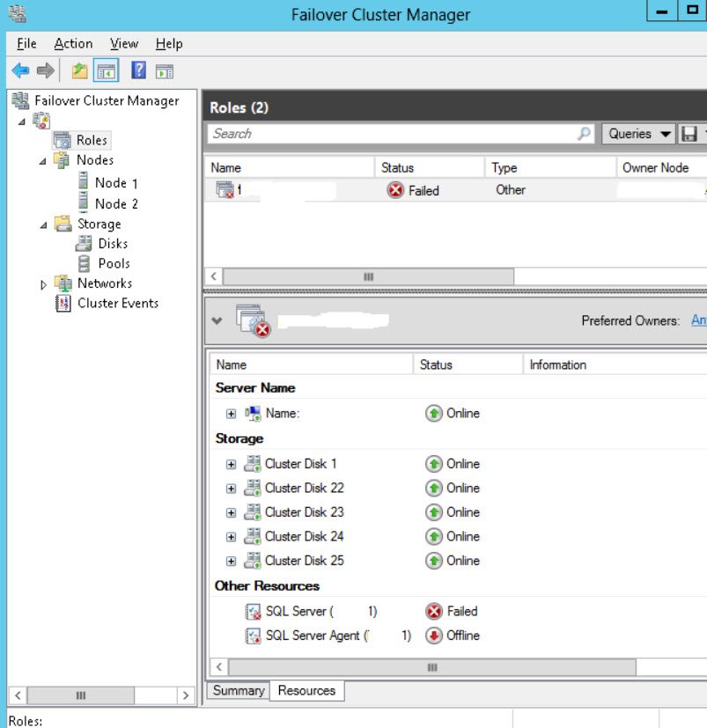Click the Roles search field
This screenshot has width=707, height=728.
393,134
